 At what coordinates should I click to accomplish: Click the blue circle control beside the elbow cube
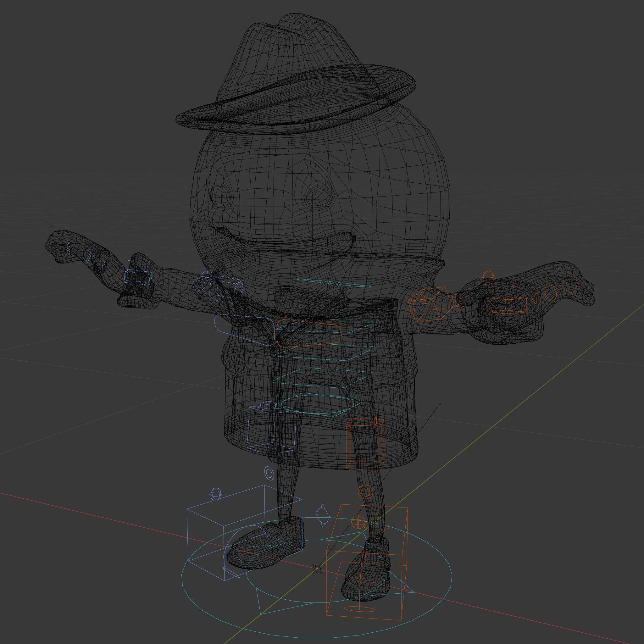tap(200, 284)
